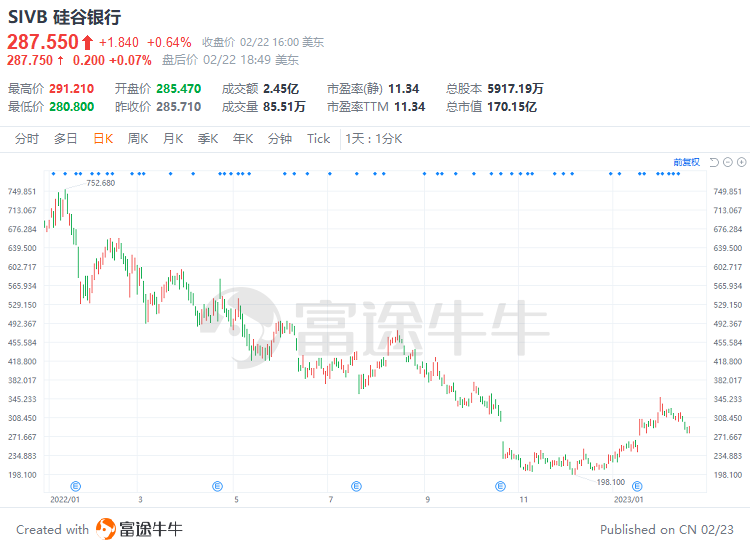Switch to the 多日 multi-day tab
Screen dimensions: 750x550
click(66, 139)
